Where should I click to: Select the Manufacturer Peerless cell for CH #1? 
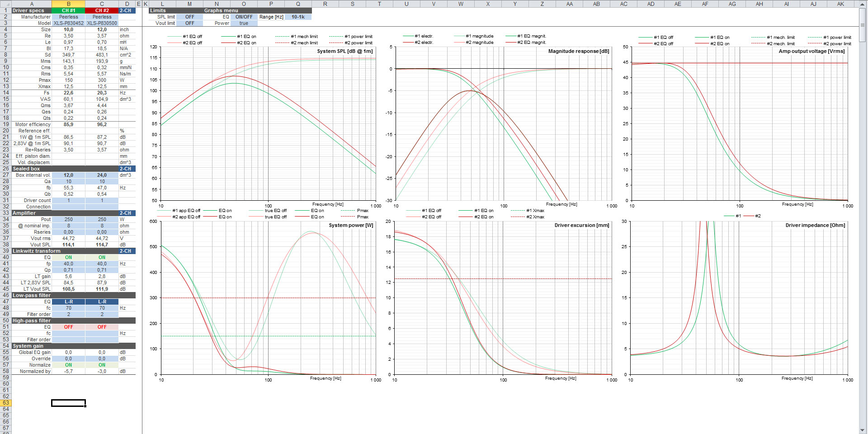click(68, 17)
